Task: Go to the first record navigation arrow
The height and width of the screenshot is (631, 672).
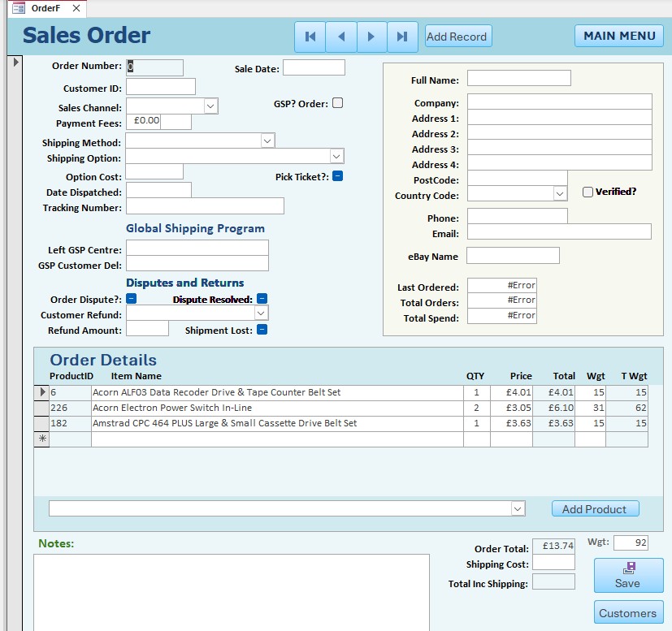Action: [310, 37]
